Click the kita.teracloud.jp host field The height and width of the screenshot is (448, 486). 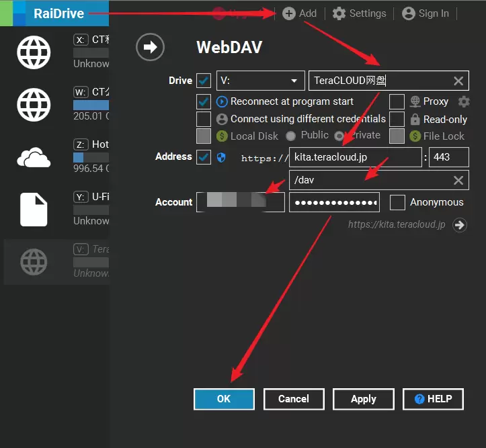pyautogui.click(x=355, y=157)
